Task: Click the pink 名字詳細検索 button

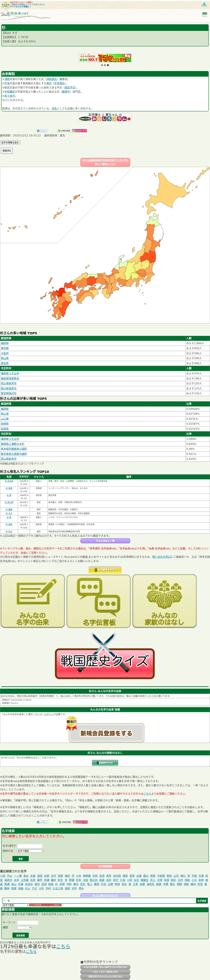Action: click(x=105, y=866)
